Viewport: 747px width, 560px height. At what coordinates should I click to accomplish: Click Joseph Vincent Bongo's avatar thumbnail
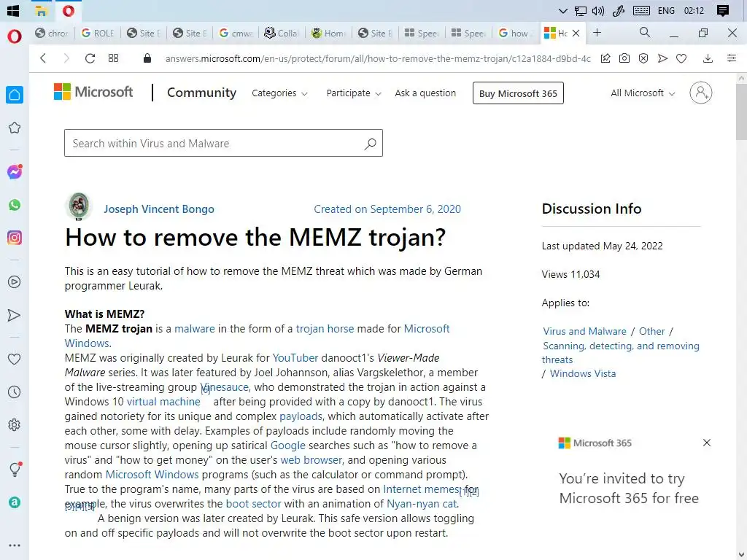tap(79, 206)
